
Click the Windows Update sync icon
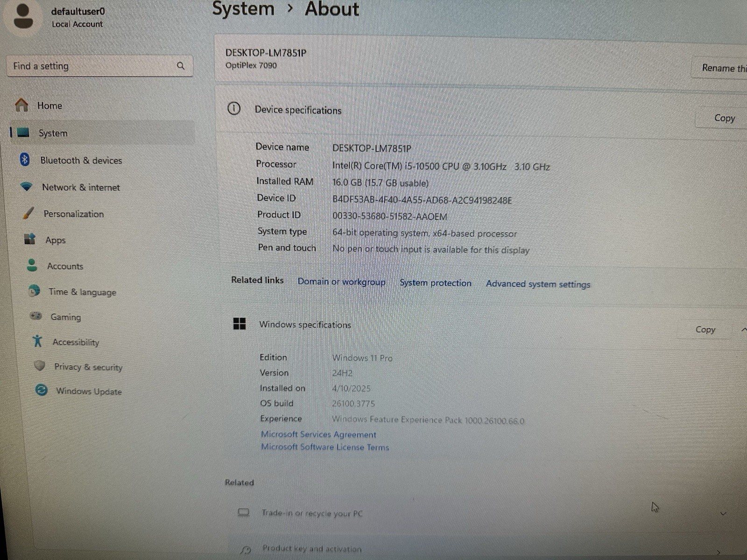pos(42,390)
